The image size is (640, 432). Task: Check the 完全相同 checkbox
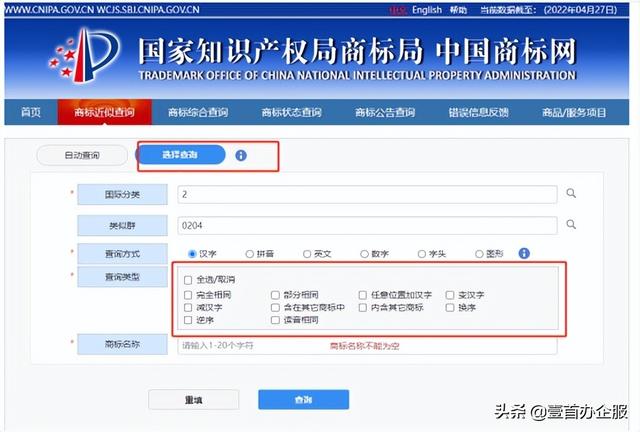pyautogui.click(x=188, y=295)
